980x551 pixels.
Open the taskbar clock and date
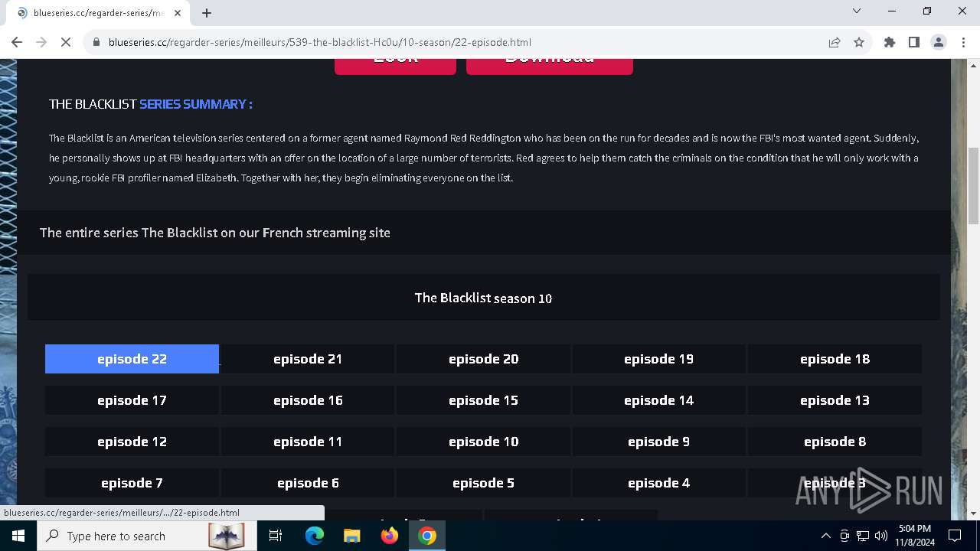pyautogui.click(x=915, y=536)
